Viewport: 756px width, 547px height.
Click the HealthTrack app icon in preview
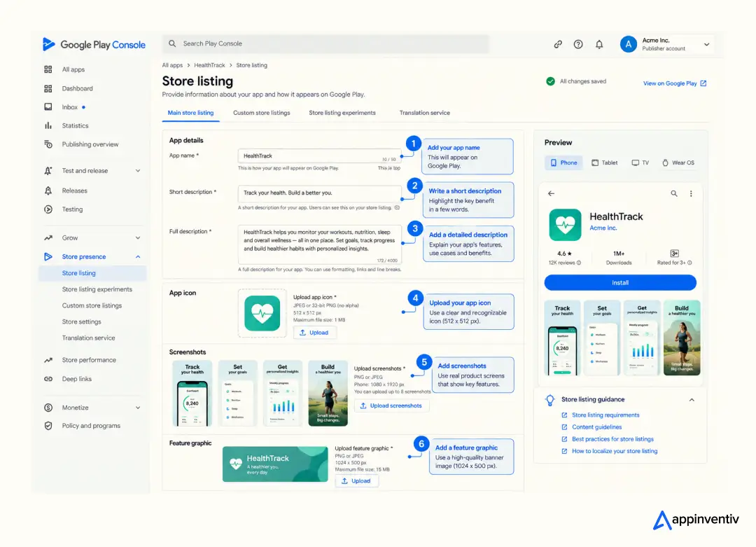click(x=565, y=225)
